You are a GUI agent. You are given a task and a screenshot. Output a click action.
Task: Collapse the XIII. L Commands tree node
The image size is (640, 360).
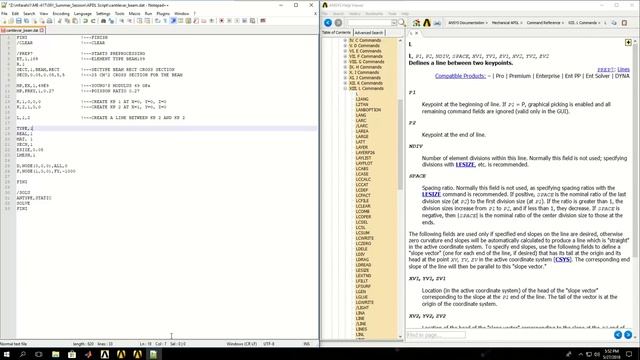345,89
